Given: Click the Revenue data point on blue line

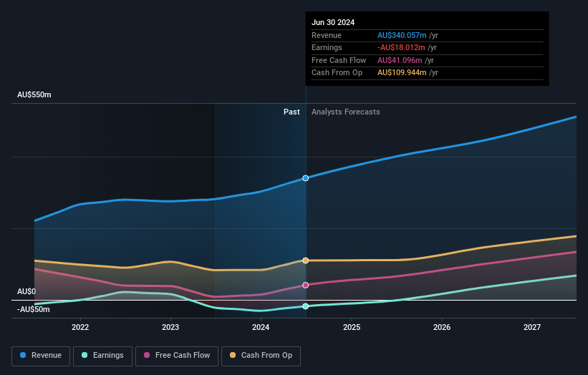Looking at the screenshot, I should pyautogui.click(x=306, y=178).
